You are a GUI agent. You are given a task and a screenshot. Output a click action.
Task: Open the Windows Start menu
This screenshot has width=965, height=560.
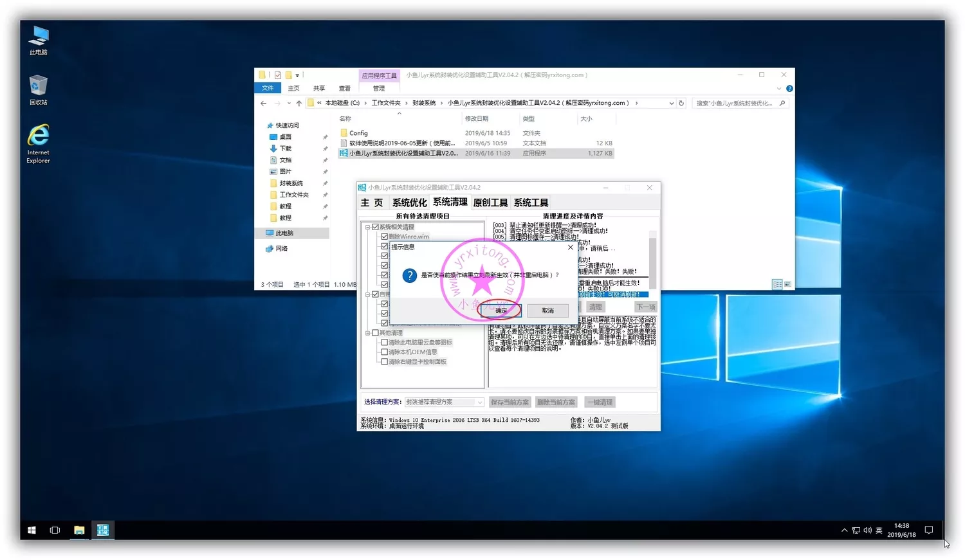pos(32,530)
